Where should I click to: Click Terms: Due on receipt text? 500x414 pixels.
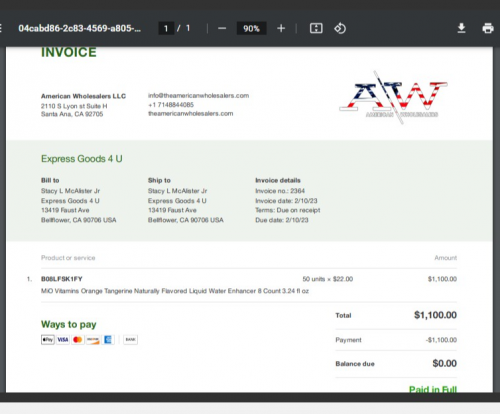point(288,210)
